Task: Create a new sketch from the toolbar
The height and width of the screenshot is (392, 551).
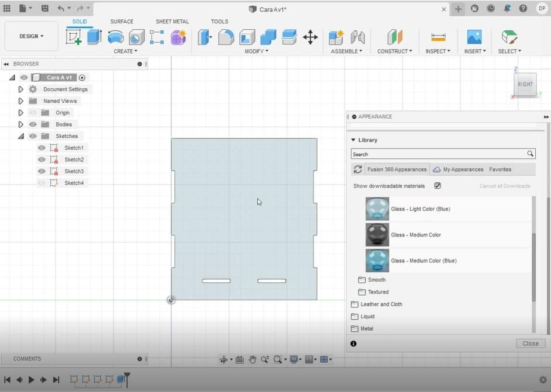Action: click(x=74, y=37)
